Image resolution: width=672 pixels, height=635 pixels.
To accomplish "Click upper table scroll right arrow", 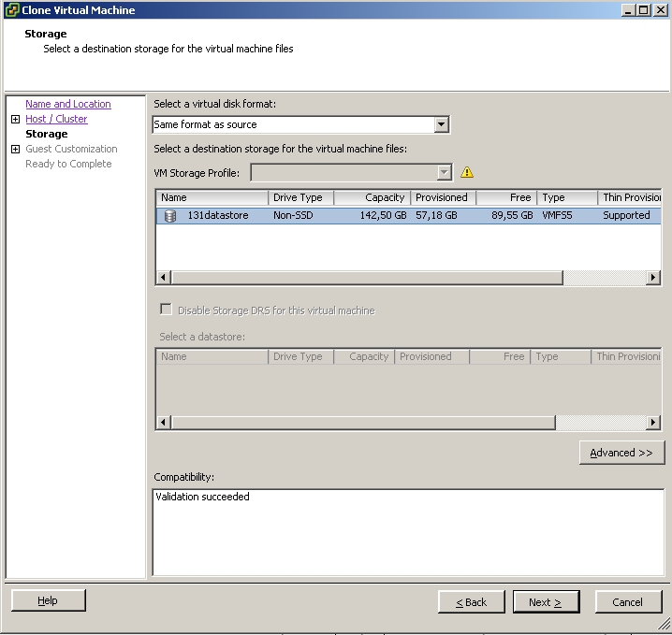I will pyautogui.click(x=653, y=278).
